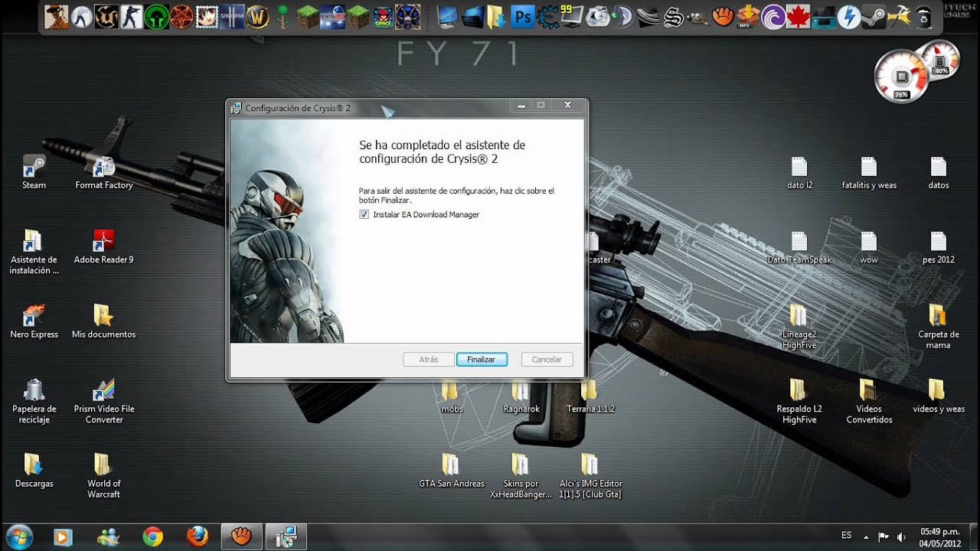980x551 pixels.
Task: Open the Terraria 1.1.2 folder
Action: pos(590,398)
